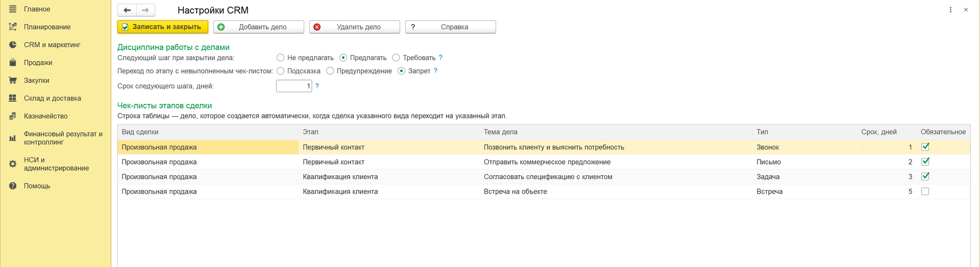This screenshot has width=980, height=267.
Task: Click Обязательное column header
Action: 943,132
